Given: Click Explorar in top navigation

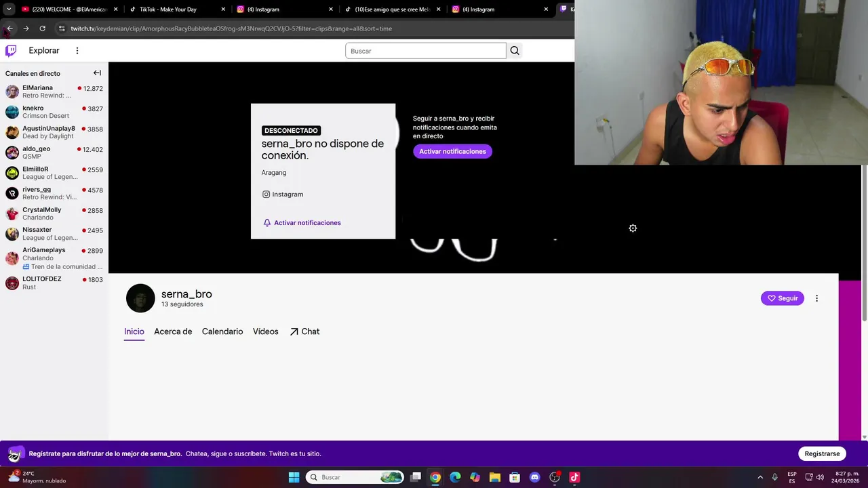Looking at the screenshot, I should click(44, 51).
